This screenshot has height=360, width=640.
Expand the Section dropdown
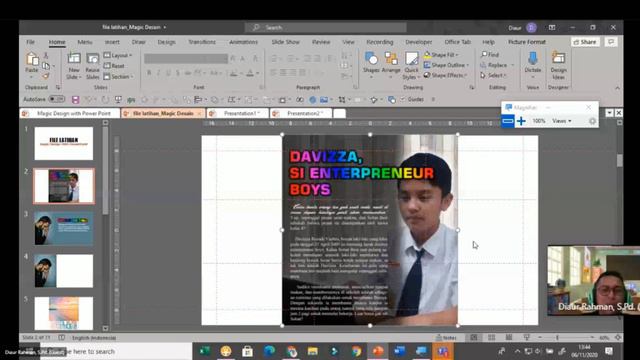(x=118, y=77)
